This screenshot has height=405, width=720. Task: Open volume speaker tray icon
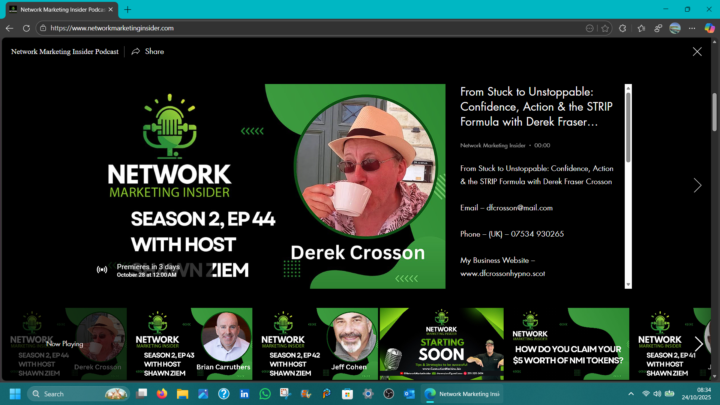coord(657,394)
